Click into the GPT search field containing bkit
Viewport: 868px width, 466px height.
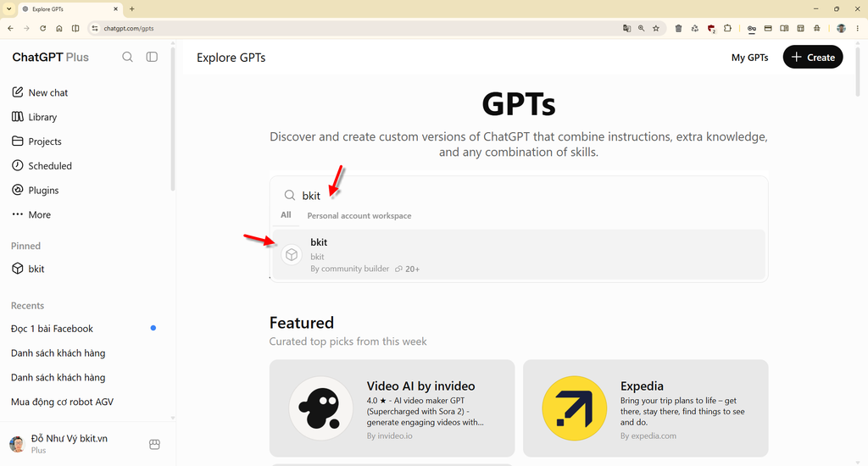point(519,196)
